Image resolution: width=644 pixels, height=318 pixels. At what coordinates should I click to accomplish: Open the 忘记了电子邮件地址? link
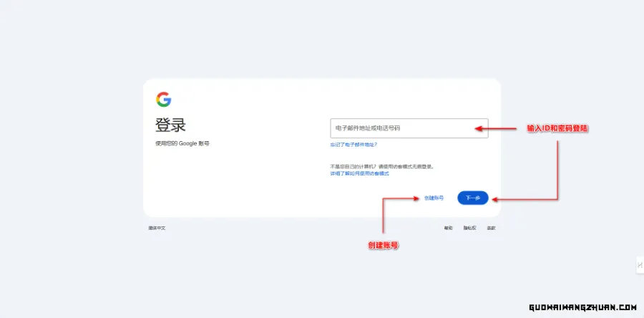pyautogui.click(x=353, y=145)
